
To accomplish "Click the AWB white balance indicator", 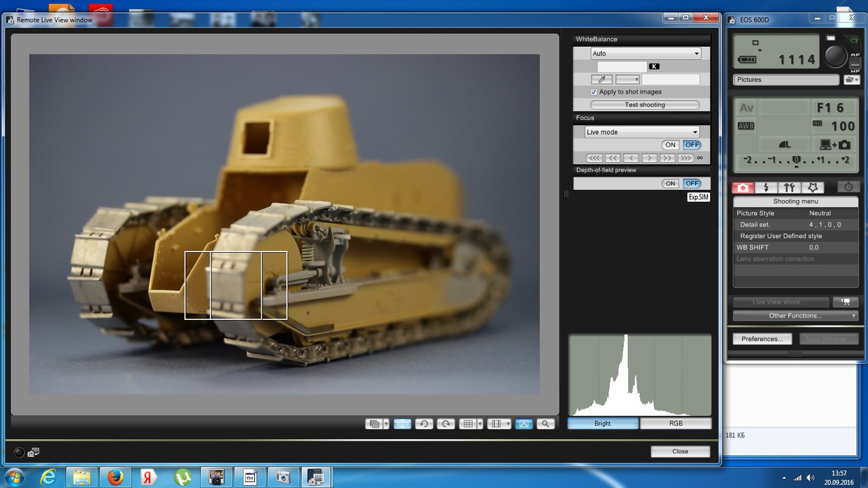I will click(746, 126).
